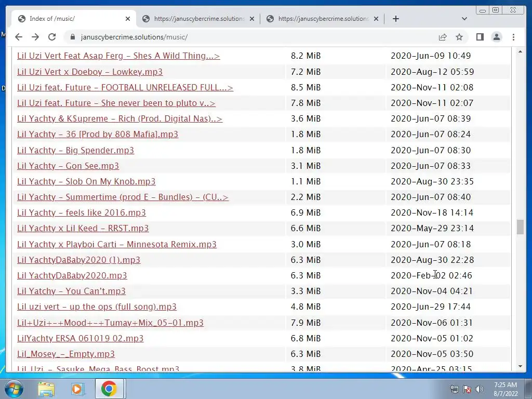Open Lil Uzi Vert x Doeboy Lowkey.mp3
Image resolution: width=532 pixels, height=399 pixels.
point(90,72)
